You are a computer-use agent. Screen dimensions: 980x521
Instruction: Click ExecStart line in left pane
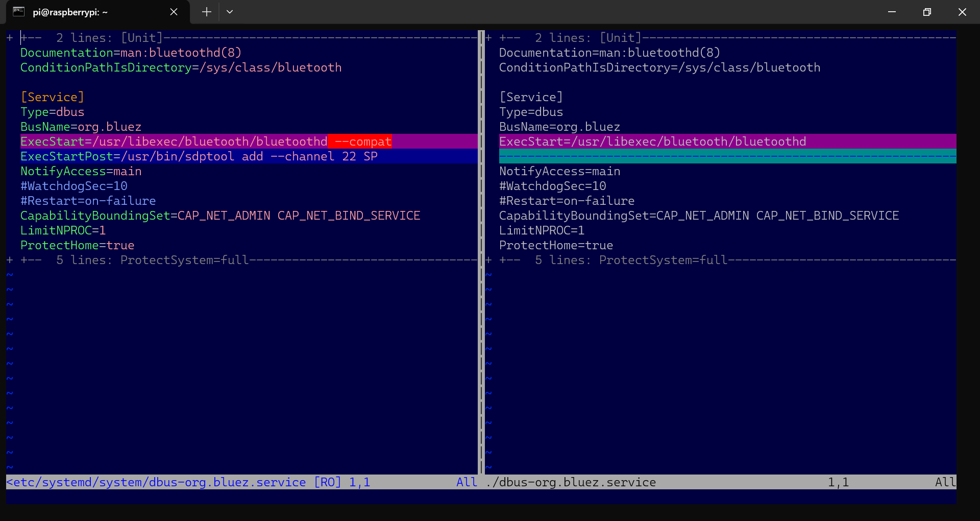pos(249,141)
